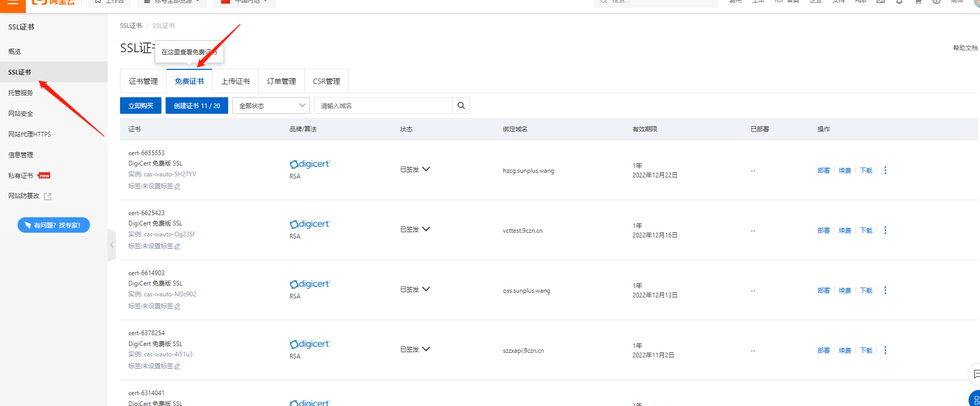
Task: Edit tag pencil icon for cert-6625423
Action: [177, 246]
